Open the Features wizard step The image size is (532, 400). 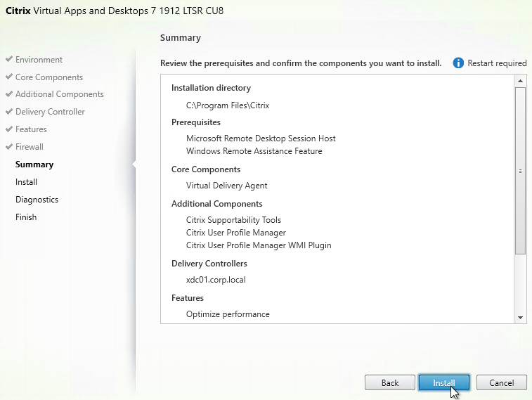[31, 129]
